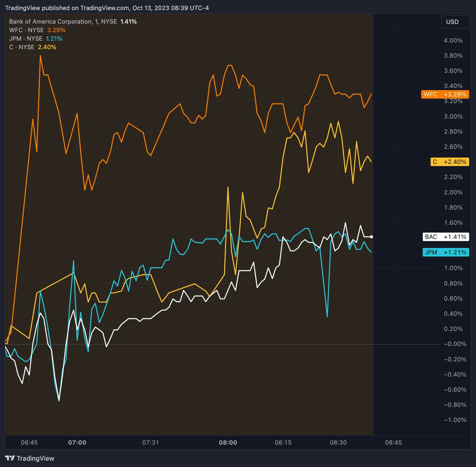Image resolution: width=476 pixels, height=467 pixels.
Task: Click the 3.80% tick on price axis
Action: click(x=453, y=56)
